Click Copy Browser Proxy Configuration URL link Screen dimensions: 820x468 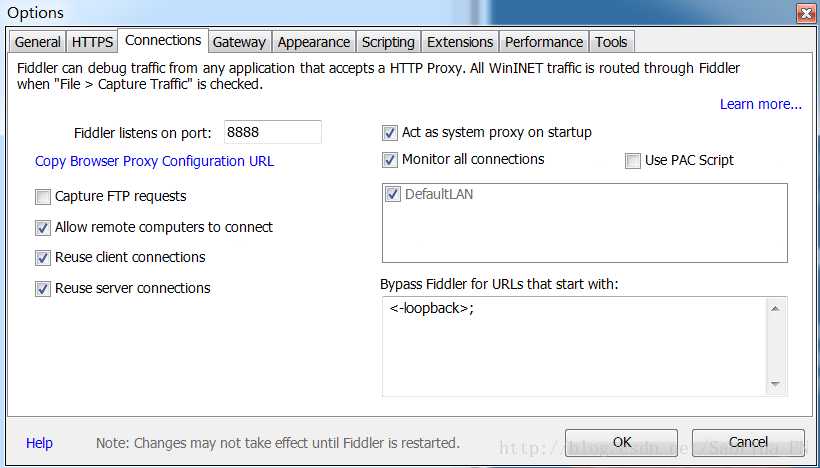[154, 161]
